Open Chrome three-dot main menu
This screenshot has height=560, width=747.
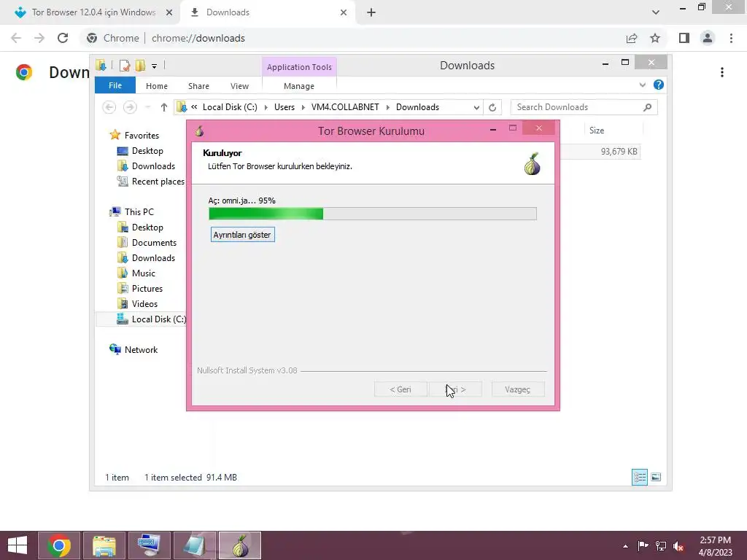tap(731, 38)
